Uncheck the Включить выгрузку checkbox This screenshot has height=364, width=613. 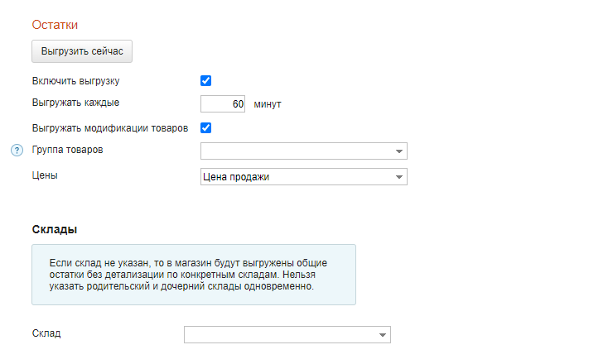tap(205, 81)
